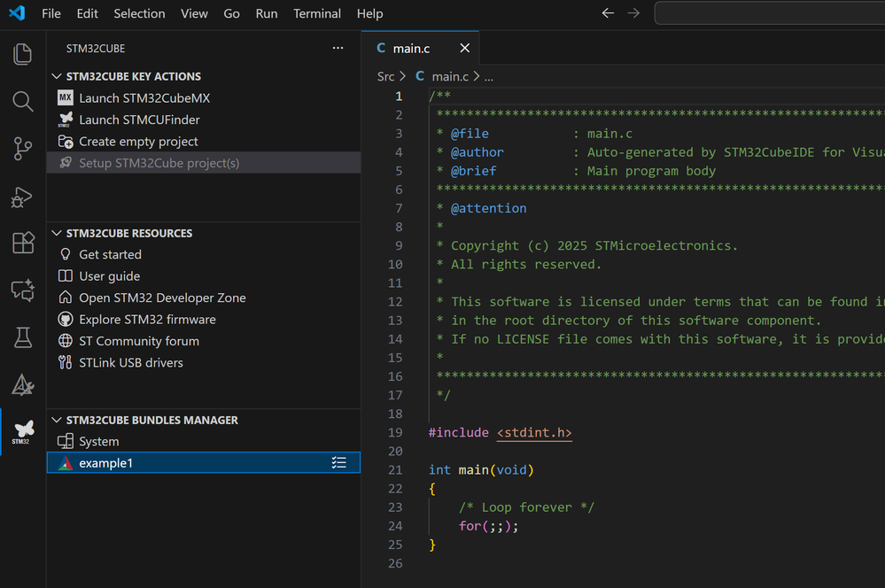This screenshot has height=588, width=885.
Task: Open the Run and Debug view
Action: [x=23, y=197]
